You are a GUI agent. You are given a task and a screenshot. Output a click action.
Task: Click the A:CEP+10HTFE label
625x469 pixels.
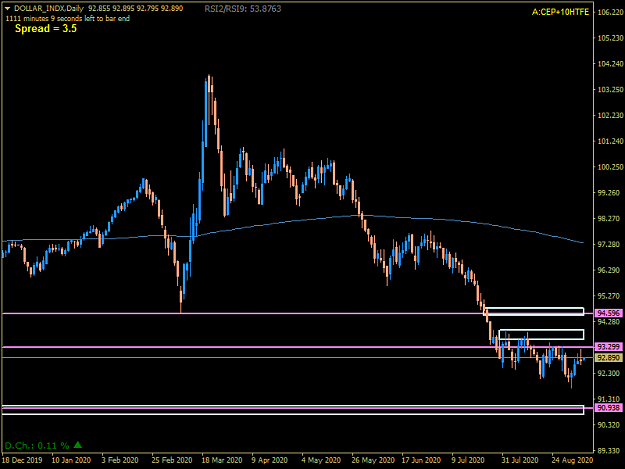560,12
